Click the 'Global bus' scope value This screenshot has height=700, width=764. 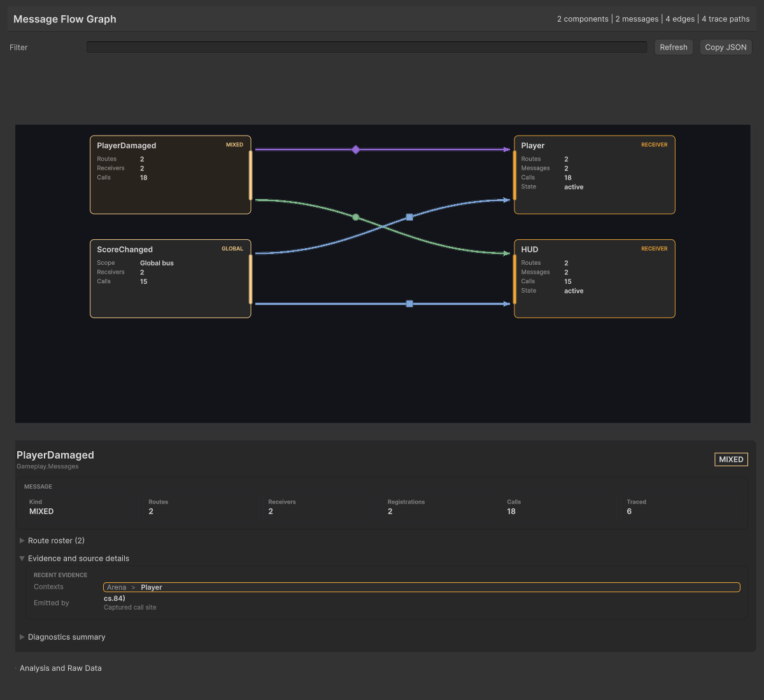157,263
